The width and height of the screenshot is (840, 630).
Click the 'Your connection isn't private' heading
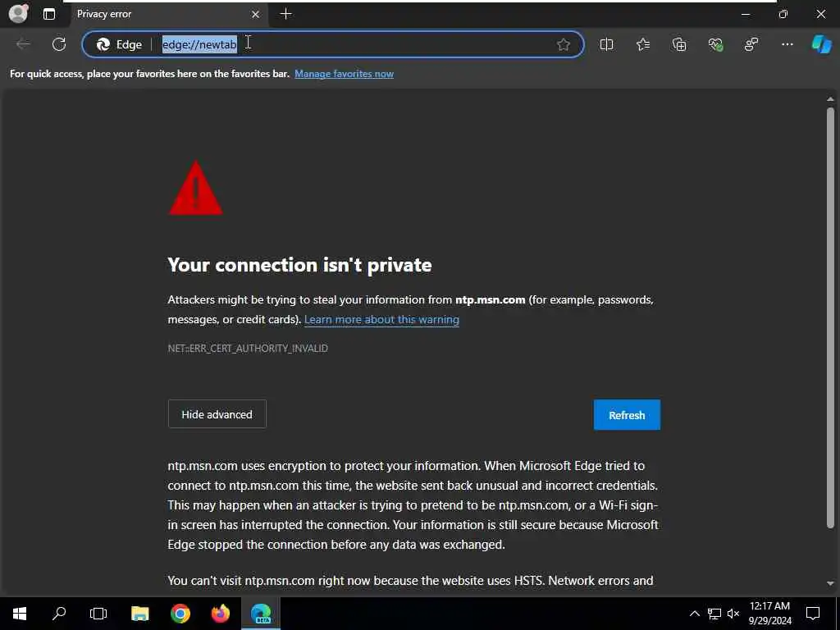pyautogui.click(x=299, y=265)
